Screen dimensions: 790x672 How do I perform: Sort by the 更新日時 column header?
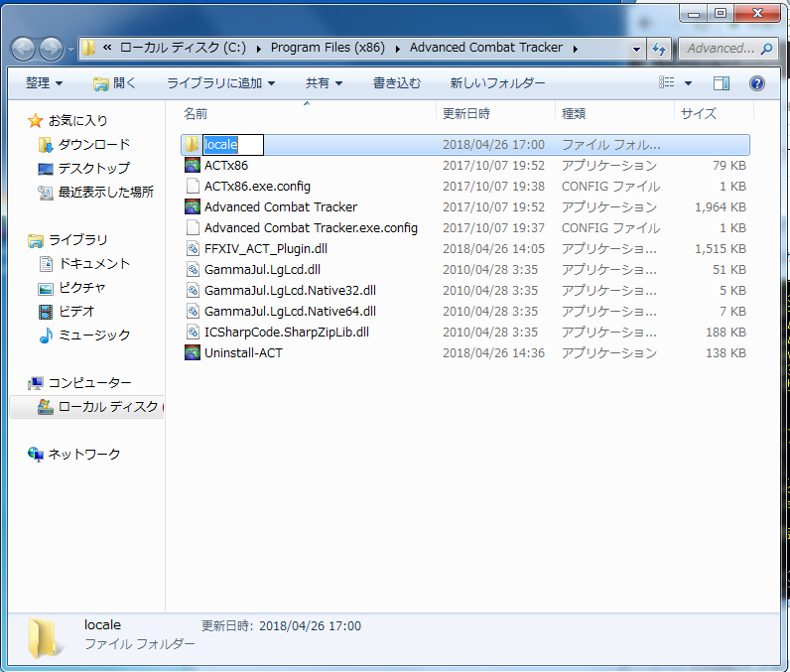pyautogui.click(x=495, y=113)
